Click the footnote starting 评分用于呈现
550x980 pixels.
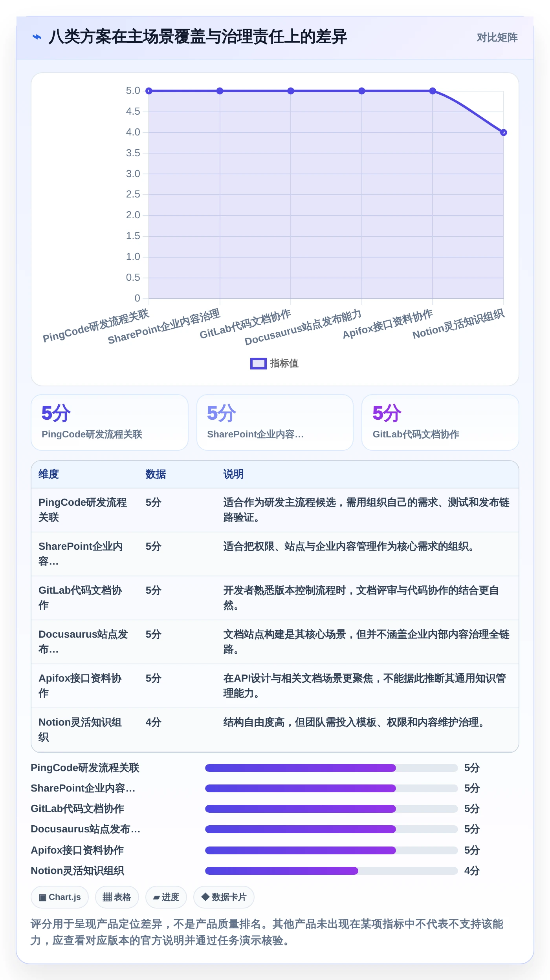[x=267, y=932]
